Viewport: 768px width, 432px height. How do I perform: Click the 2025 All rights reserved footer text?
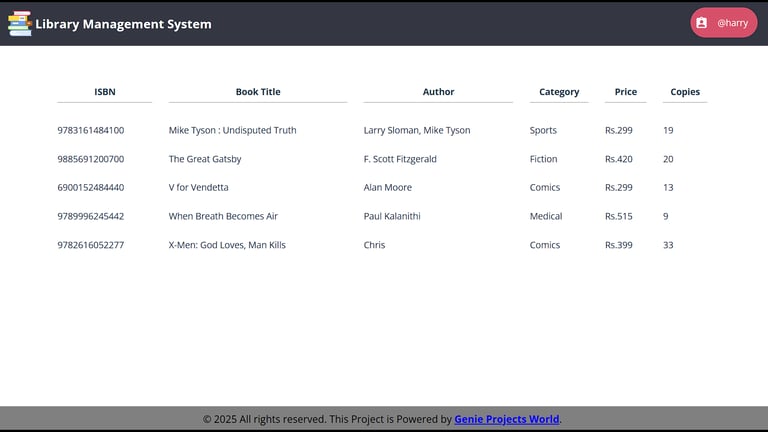point(264,419)
